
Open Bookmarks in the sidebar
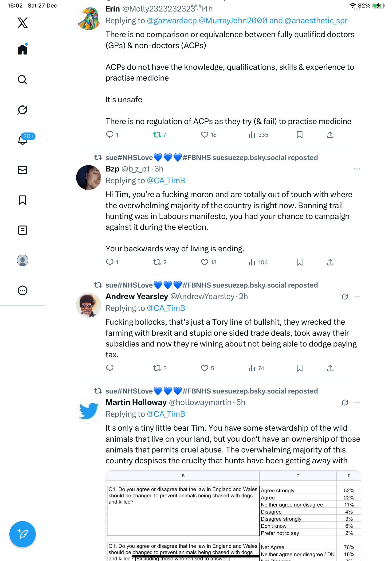click(23, 200)
